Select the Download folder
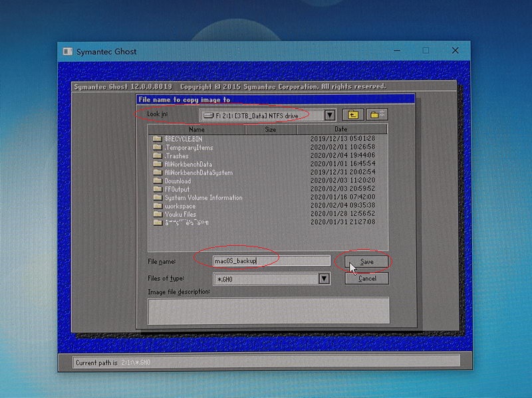Viewport: 532px width, 398px height. [178, 181]
